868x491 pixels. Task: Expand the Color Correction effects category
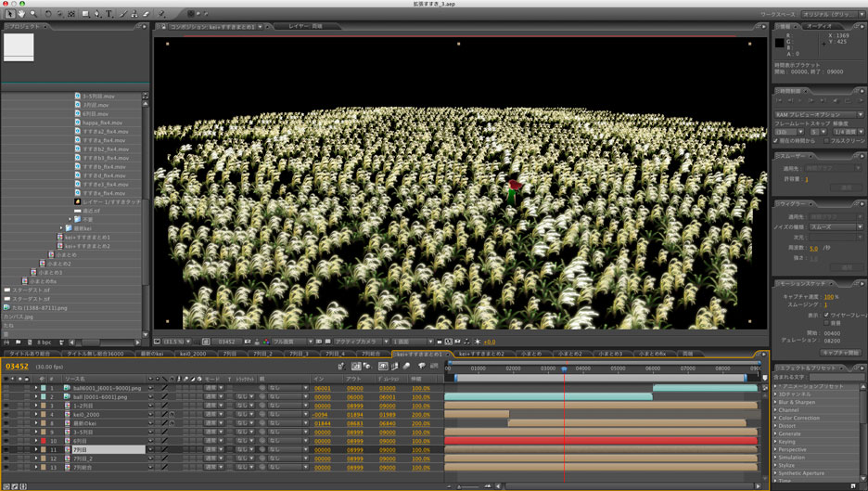coord(798,418)
